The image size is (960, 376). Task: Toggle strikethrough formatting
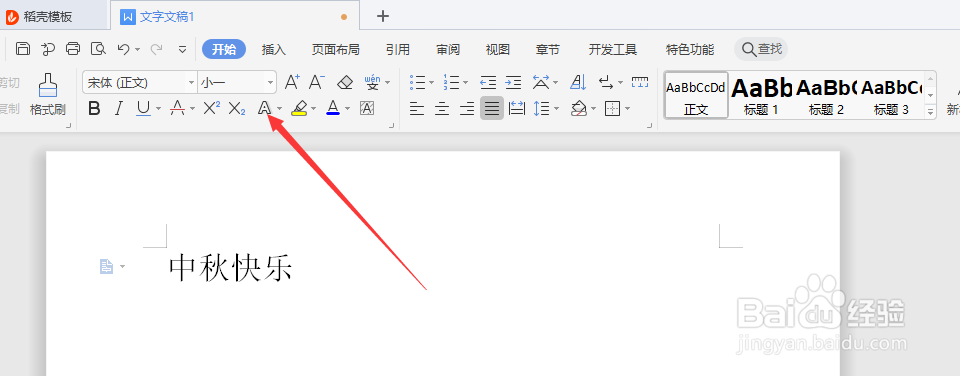coord(178,108)
